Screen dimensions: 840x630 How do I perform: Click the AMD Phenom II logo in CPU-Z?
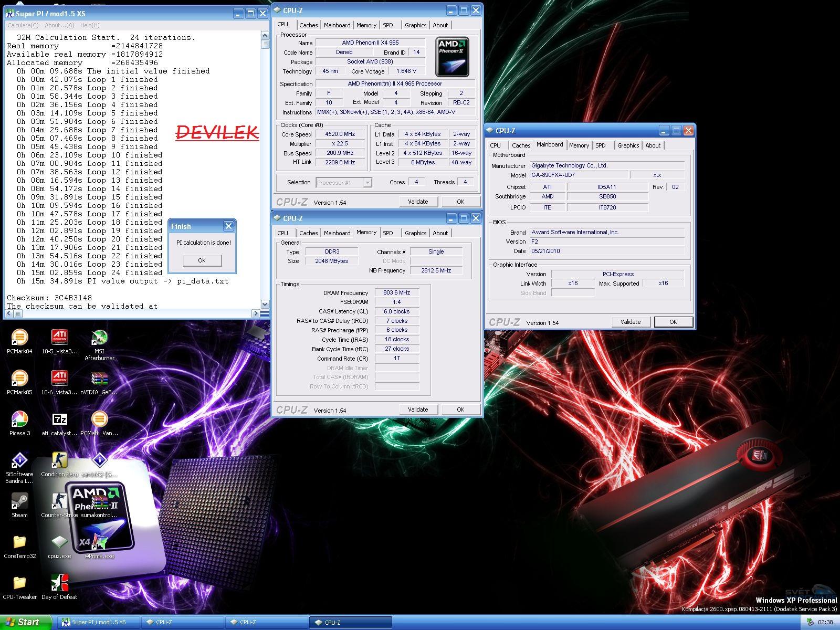point(452,57)
